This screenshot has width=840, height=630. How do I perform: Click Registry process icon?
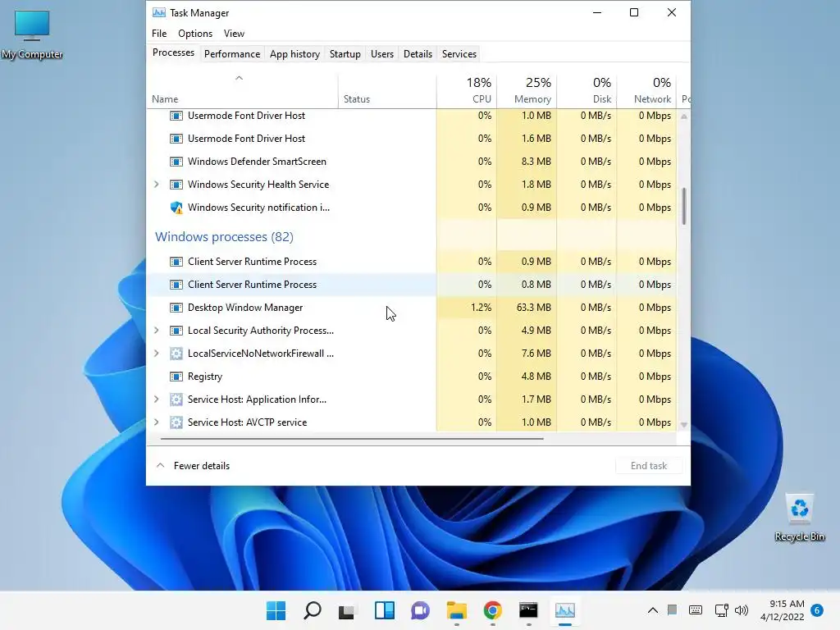[x=176, y=377]
